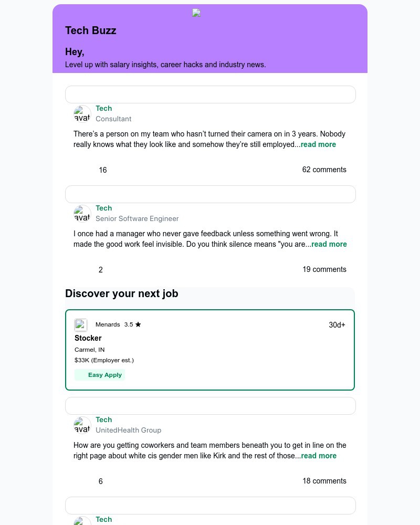Image resolution: width=420 pixels, height=525 pixels.
Task: Follow 'read more' on the UnitedHealth Group post
Action: click(319, 456)
